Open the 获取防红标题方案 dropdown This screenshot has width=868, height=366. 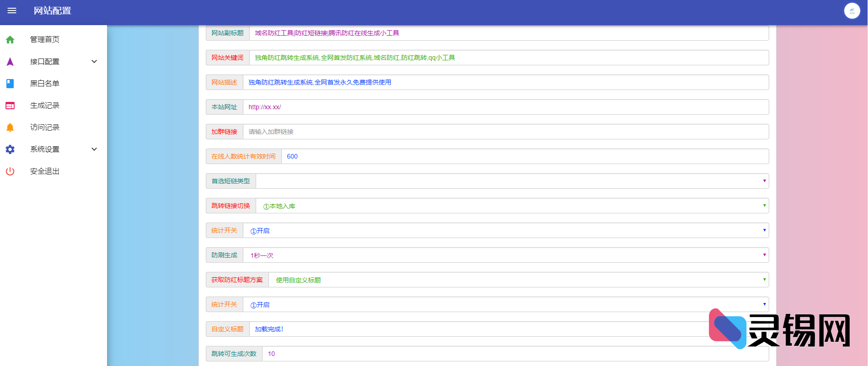click(x=518, y=280)
